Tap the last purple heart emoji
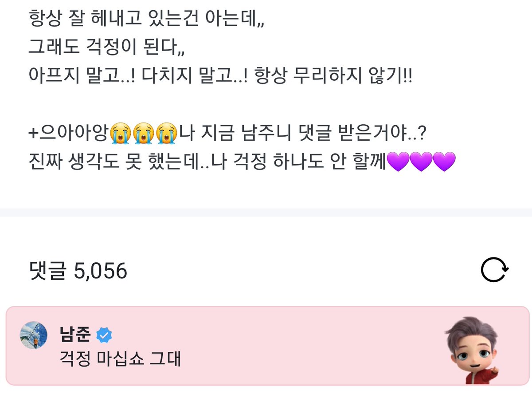Screen dimensions: 532x399 [x=444, y=162]
